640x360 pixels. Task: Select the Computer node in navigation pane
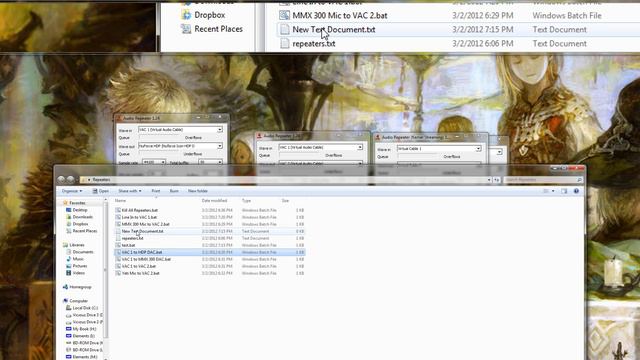coord(75,301)
